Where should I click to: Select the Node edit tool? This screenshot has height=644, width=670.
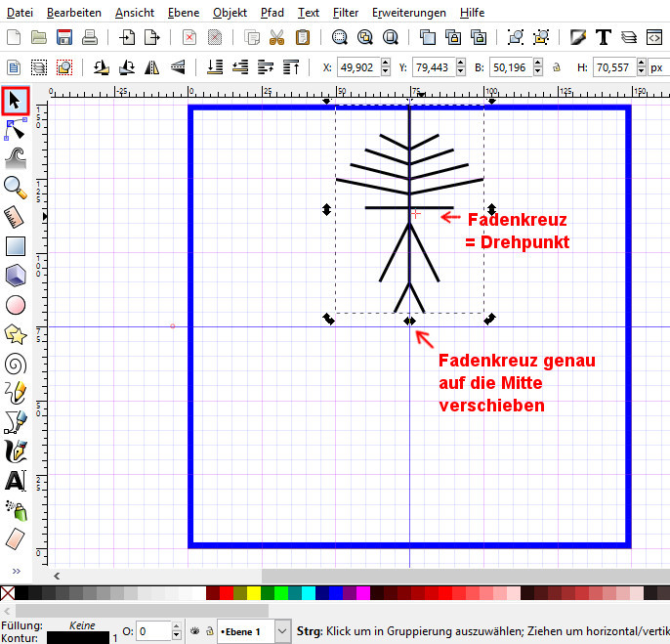point(16,130)
